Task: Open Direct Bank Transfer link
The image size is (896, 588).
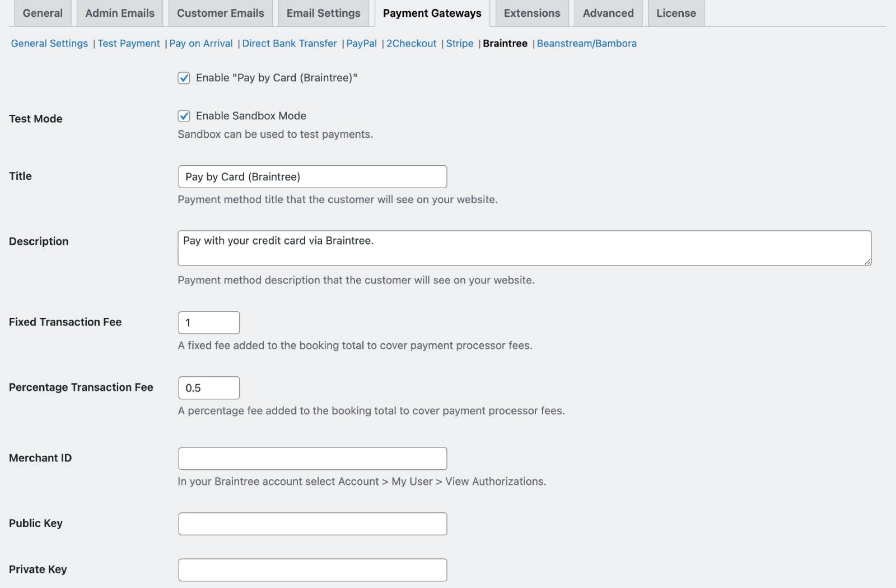Action: [x=289, y=44]
